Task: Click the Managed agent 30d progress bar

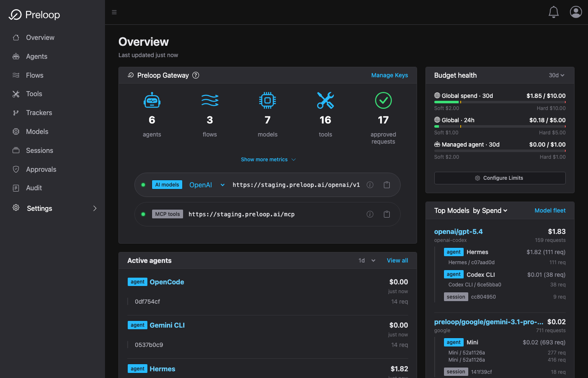Action: (x=500, y=151)
